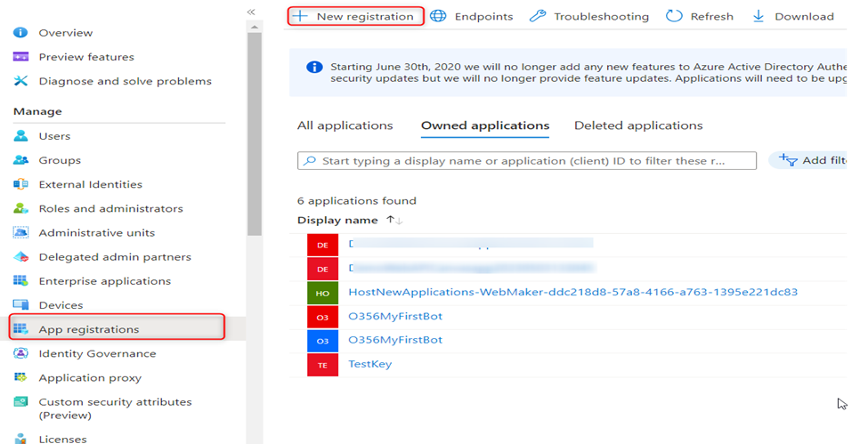
Task: Open O356MyFirstBot link beside red tile
Action: [395, 317]
